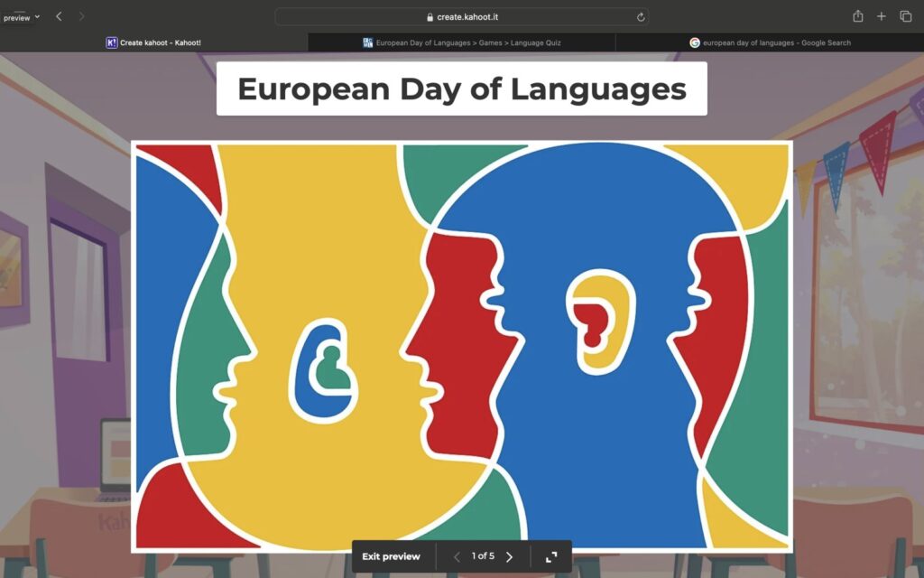Click the colorful faces slide image

point(461,345)
